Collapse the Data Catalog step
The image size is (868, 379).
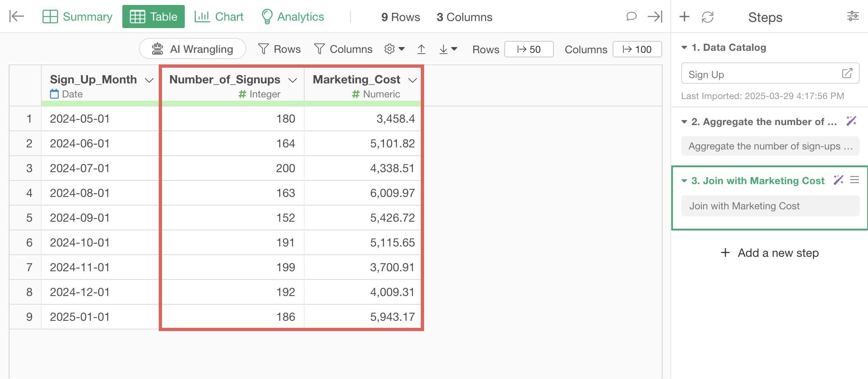click(x=684, y=48)
